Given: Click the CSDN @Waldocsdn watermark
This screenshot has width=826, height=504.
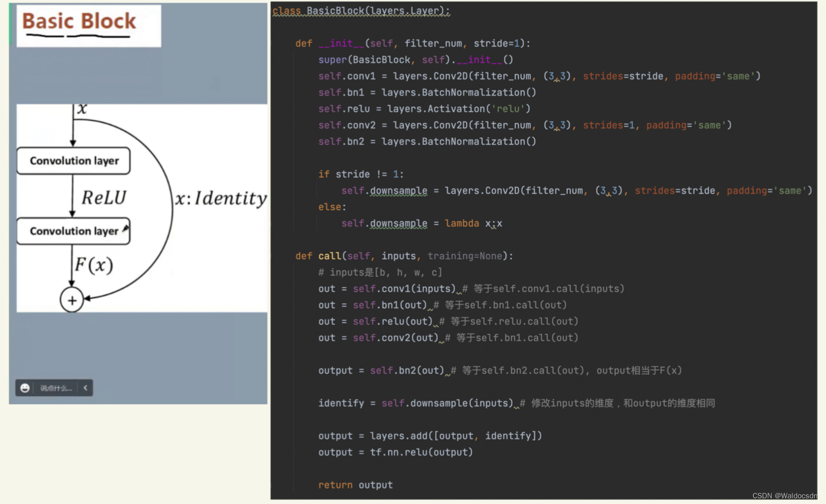Looking at the screenshot, I should [784, 495].
